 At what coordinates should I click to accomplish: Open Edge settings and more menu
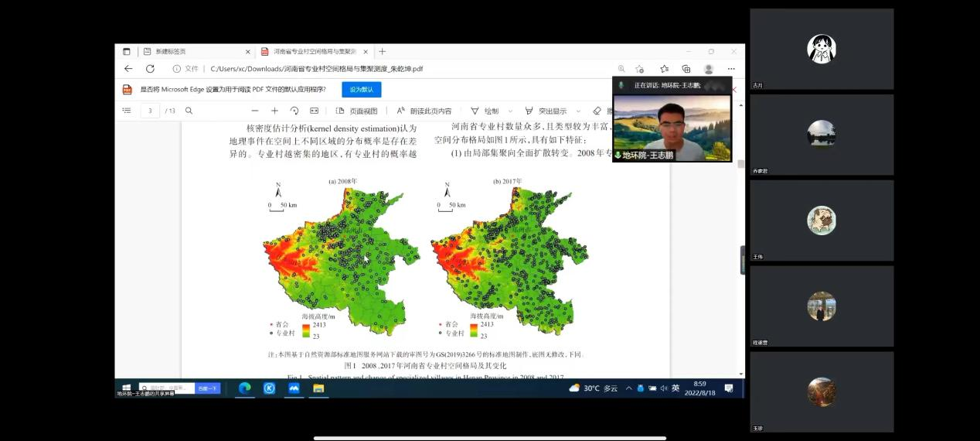click(730, 69)
